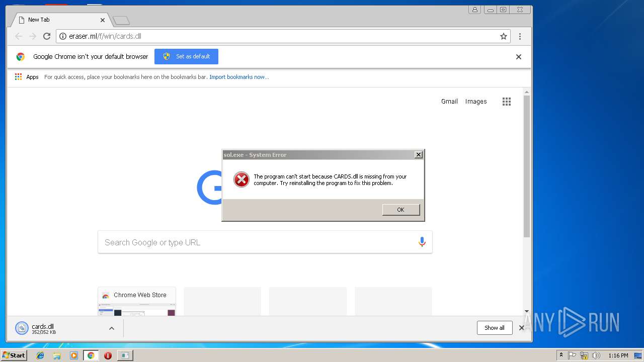Image resolution: width=644 pixels, height=362 pixels.
Task: Launch Internet Explorer from taskbar
Action: [x=40, y=355]
